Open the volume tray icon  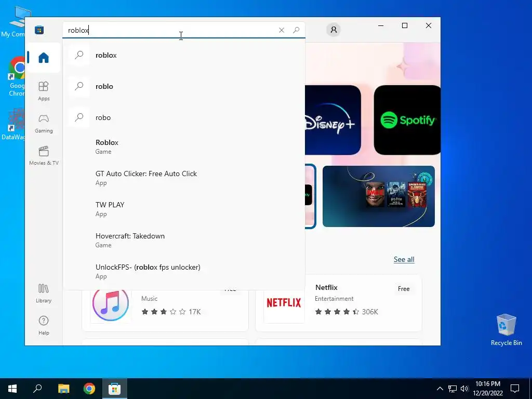coord(464,389)
